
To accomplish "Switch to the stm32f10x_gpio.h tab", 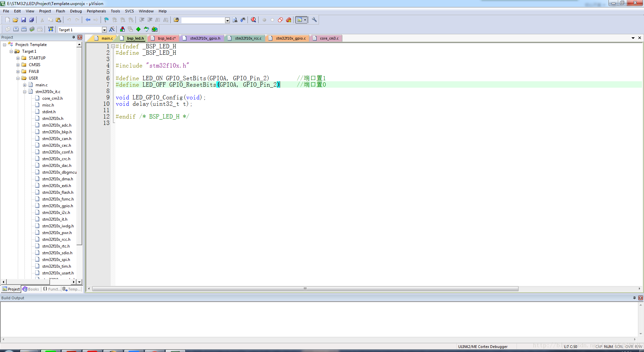I will tap(202, 38).
